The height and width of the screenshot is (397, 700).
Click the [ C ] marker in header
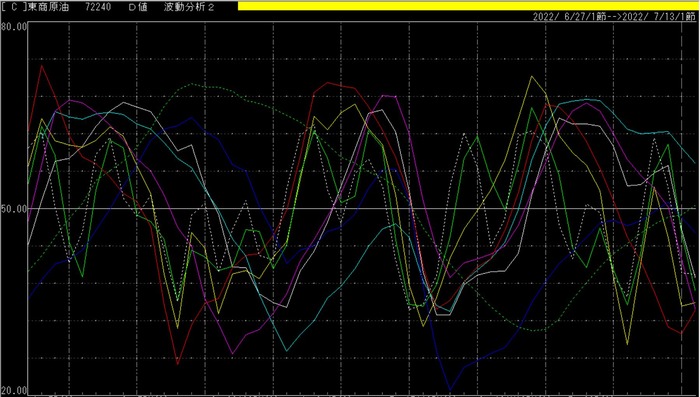(14, 8)
